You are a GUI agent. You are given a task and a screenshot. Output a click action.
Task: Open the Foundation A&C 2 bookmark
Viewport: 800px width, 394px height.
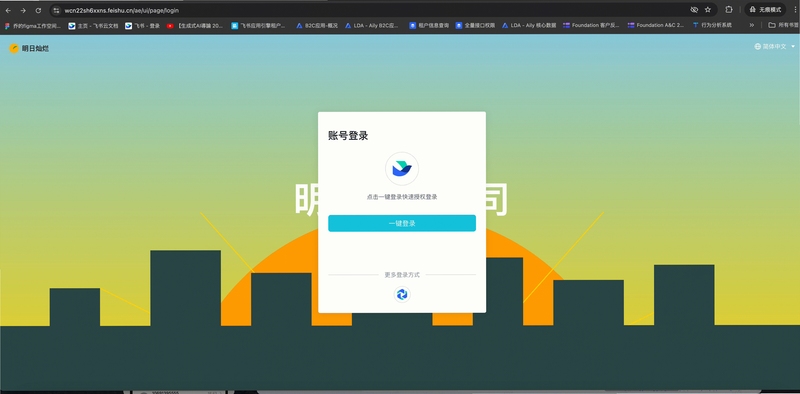click(x=656, y=25)
